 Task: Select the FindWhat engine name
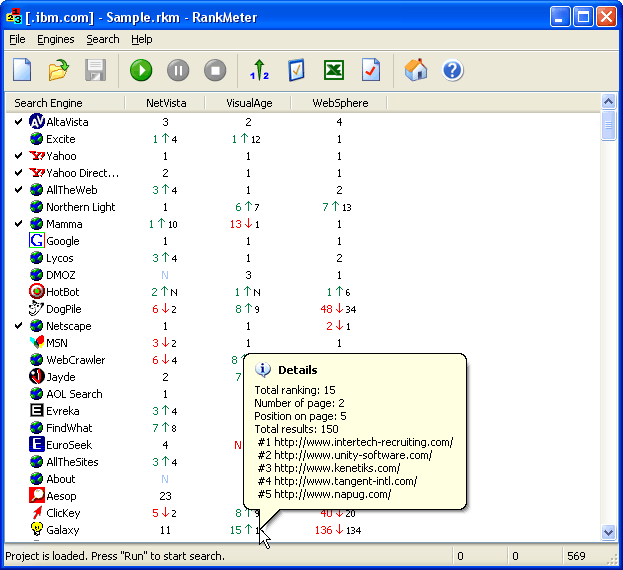69,428
